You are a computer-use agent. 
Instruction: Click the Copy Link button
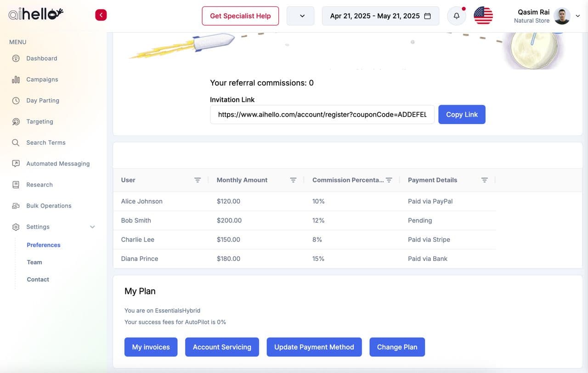click(462, 115)
